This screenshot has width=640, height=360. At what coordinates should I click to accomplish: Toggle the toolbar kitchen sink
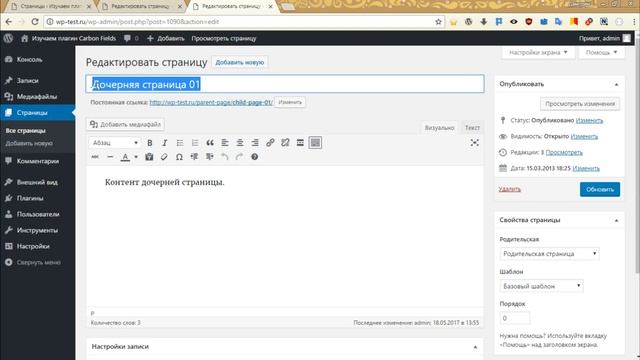coord(315,143)
